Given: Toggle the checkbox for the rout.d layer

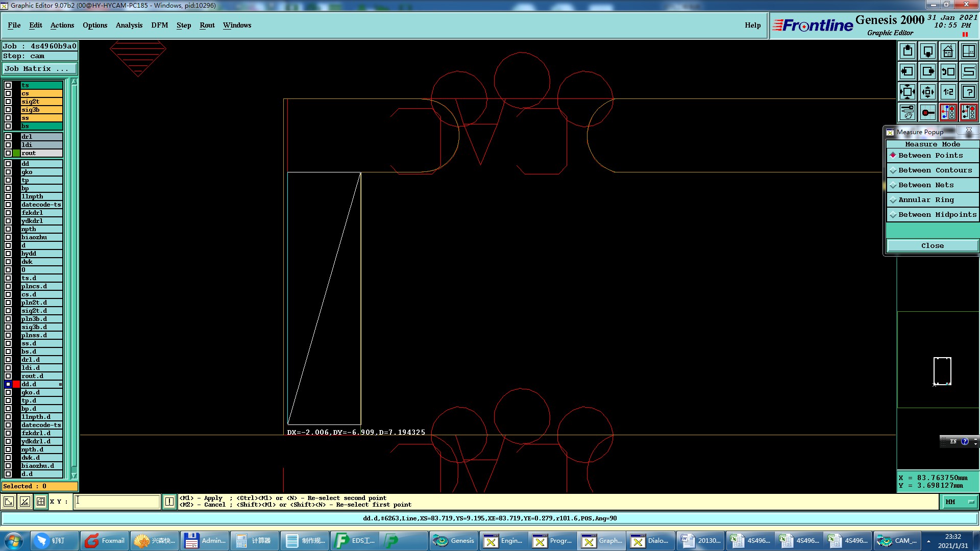Looking at the screenshot, I should tap(8, 376).
